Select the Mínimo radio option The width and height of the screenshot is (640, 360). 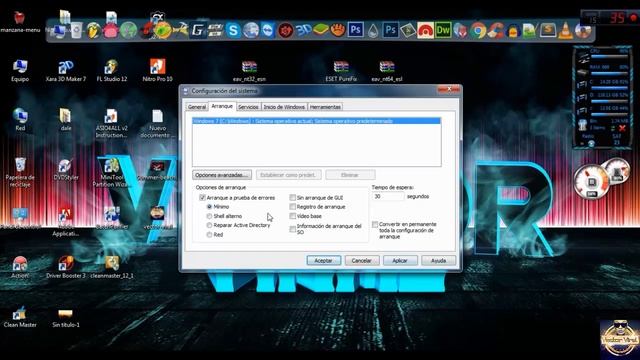[x=209, y=207]
